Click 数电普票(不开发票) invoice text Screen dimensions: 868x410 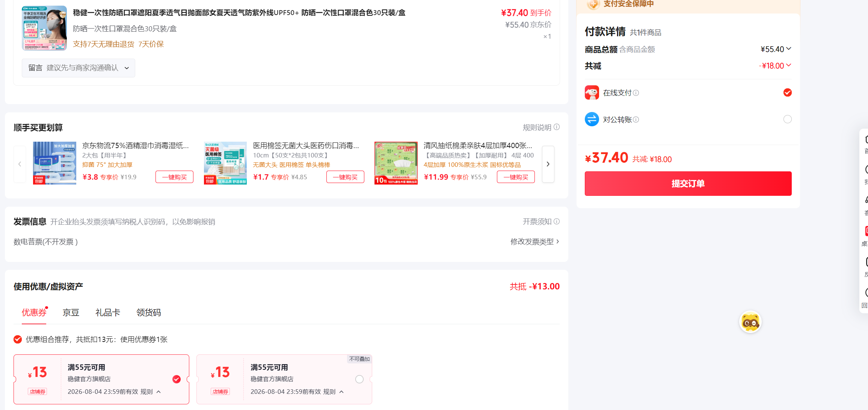point(46,242)
